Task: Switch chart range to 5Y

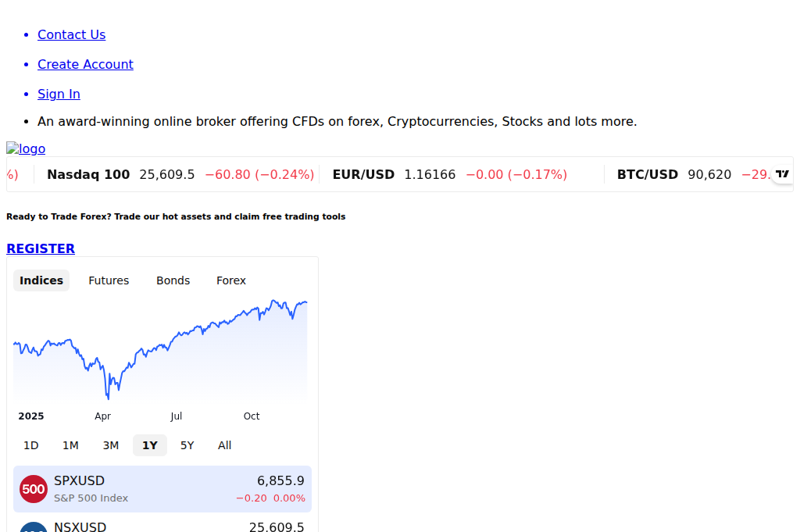Action: (x=187, y=445)
